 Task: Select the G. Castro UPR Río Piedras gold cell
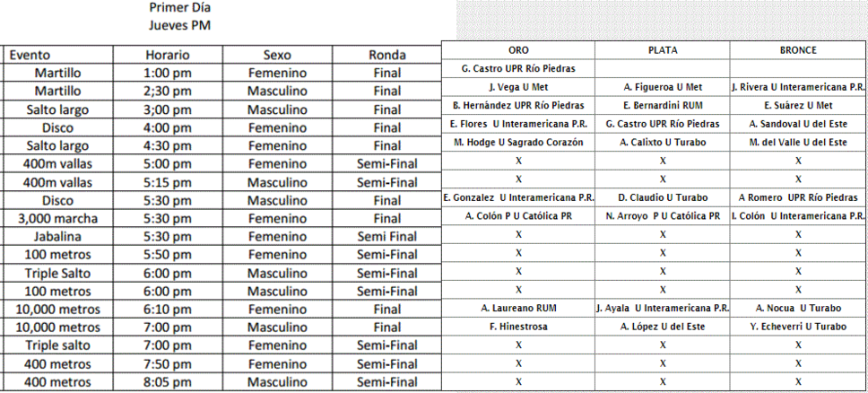click(518, 69)
